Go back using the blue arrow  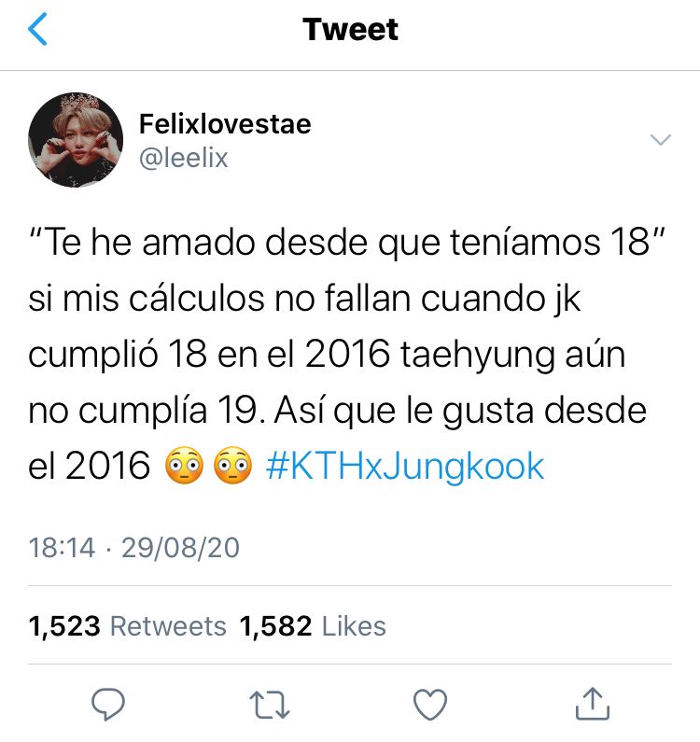tap(38, 29)
